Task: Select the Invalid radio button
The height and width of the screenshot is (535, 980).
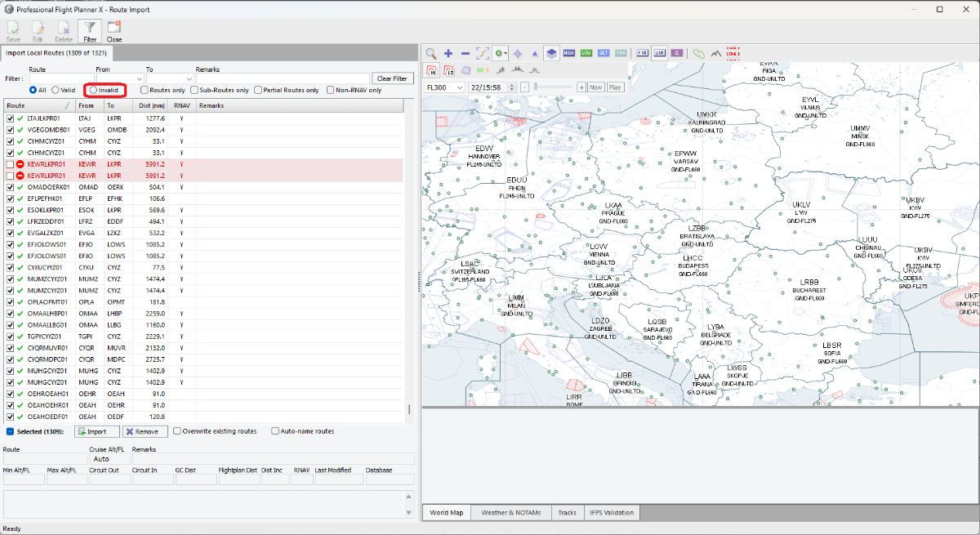Action: [95, 90]
